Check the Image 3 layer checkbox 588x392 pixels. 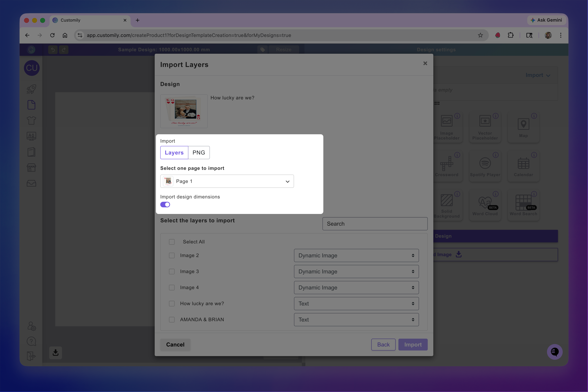(x=172, y=271)
